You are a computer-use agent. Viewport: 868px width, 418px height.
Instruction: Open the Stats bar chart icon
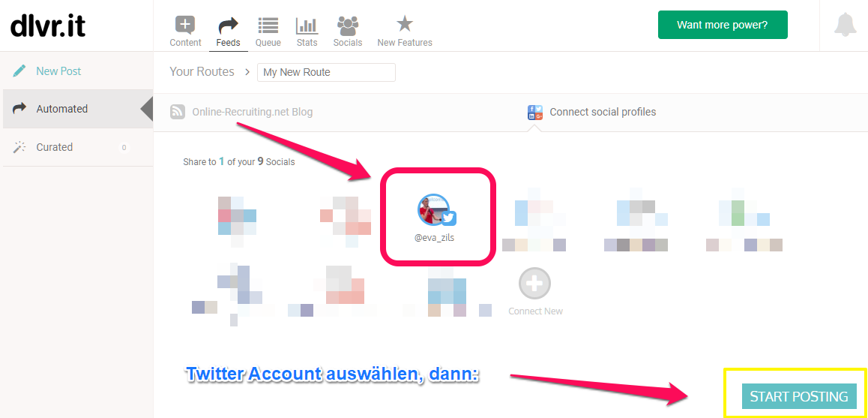coord(307,25)
